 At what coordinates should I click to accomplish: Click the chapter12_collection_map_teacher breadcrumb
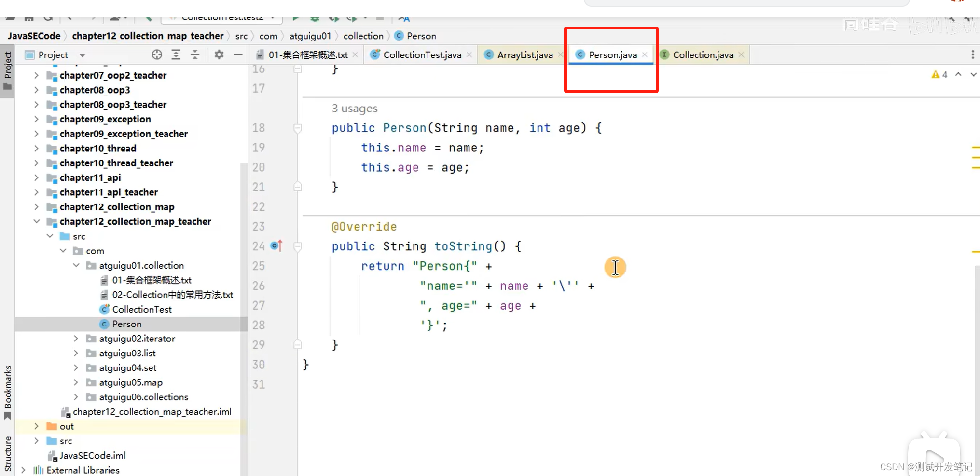[x=148, y=36]
